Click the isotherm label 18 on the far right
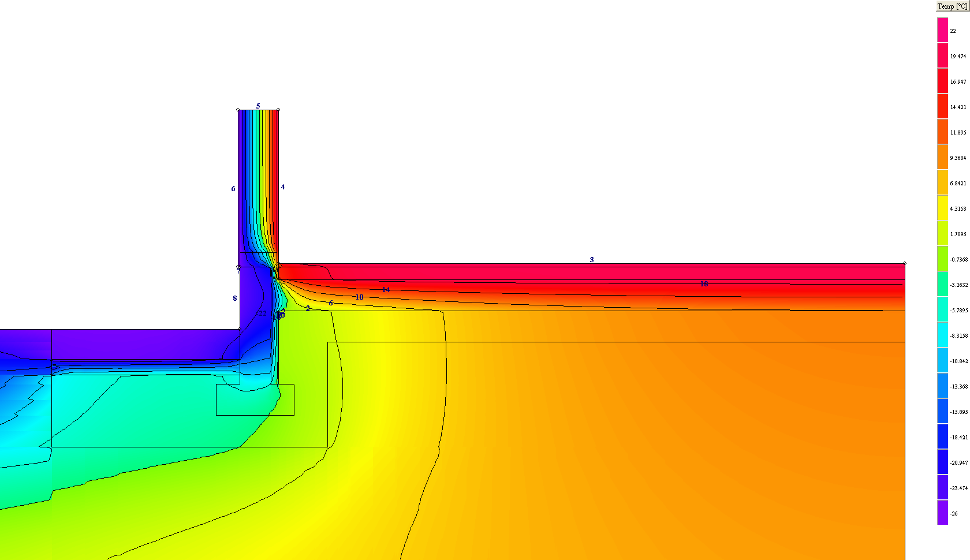 click(704, 284)
